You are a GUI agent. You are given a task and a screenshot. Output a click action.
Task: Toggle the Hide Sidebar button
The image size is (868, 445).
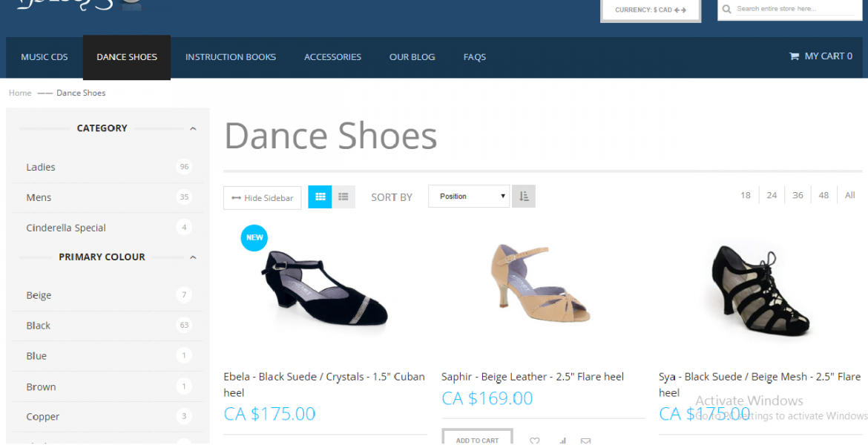pyautogui.click(x=262, y=198)
